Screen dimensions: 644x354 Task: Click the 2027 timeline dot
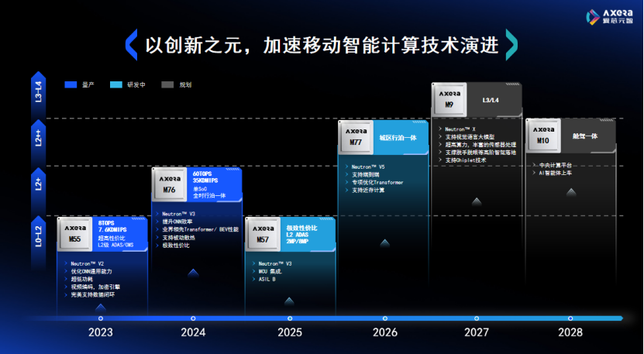(477, 318)
